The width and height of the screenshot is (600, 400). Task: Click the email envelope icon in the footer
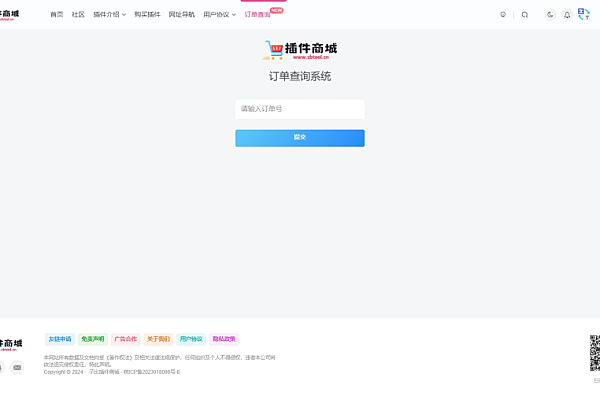tap(17, 367)
